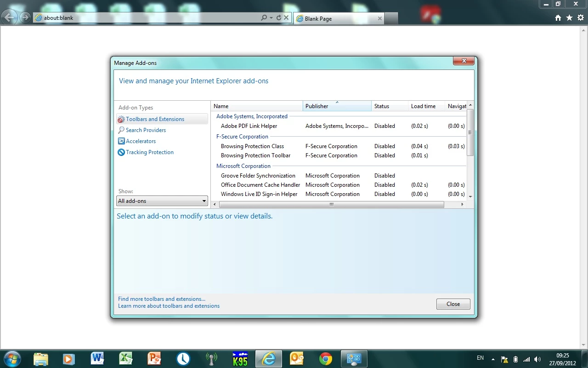The image size is (588, 368).
Task: Click the horizontal scrollbar thumb in list
Action: coord(331,204)
